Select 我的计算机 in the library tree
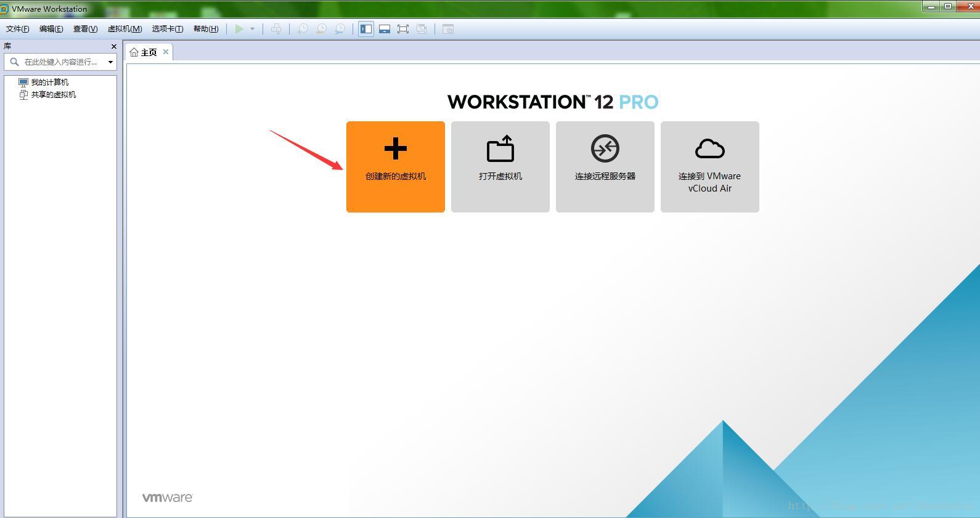980x518 pixels. [50, 82]
